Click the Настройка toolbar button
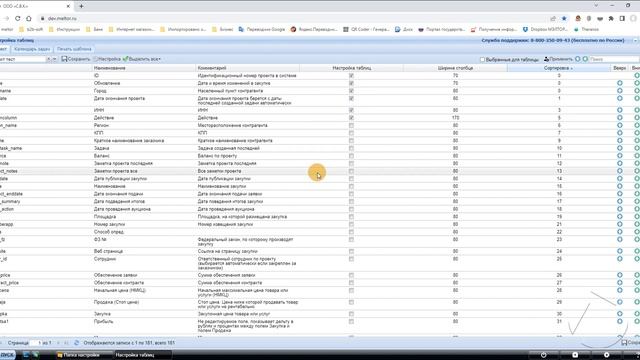 tap(108, 59)
